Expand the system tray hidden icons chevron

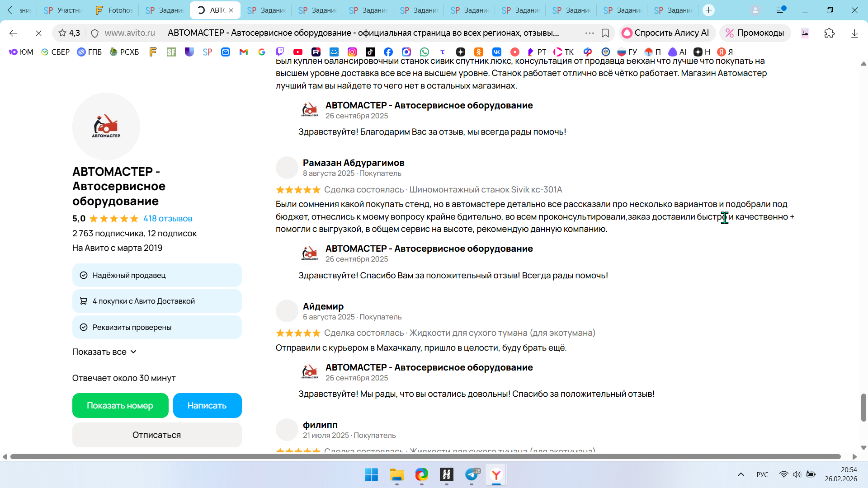741,474
